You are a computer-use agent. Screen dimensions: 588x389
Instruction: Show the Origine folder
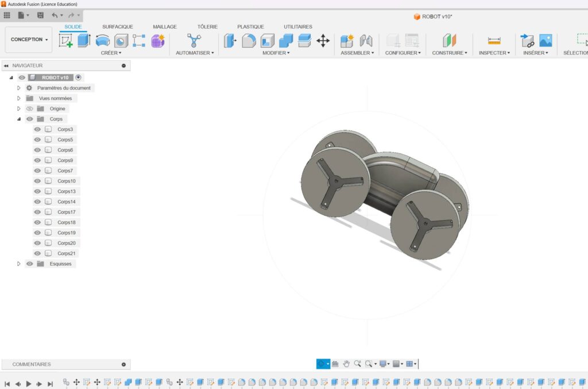30,109
